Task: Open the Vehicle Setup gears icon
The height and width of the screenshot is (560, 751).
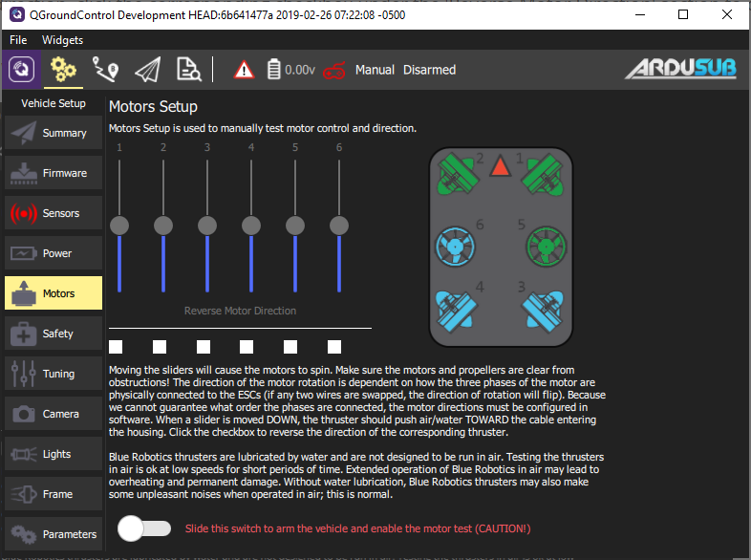Action: pos(63,70)
